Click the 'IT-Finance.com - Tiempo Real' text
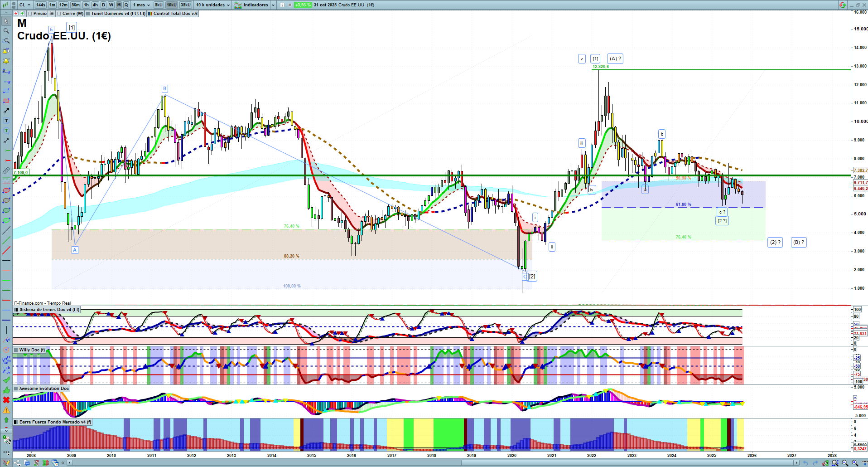The image size is (868, 467). (x=42, y=303)
